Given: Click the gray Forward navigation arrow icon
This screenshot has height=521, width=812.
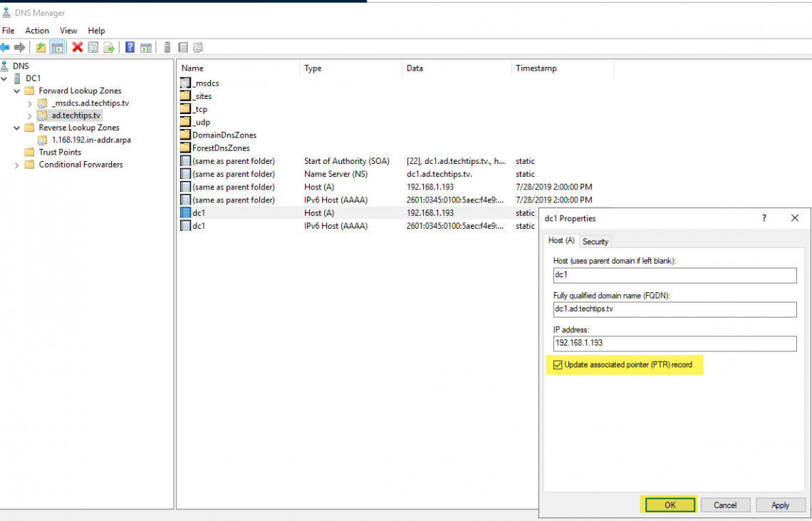Looking at the screenshot, I should 19,47.
